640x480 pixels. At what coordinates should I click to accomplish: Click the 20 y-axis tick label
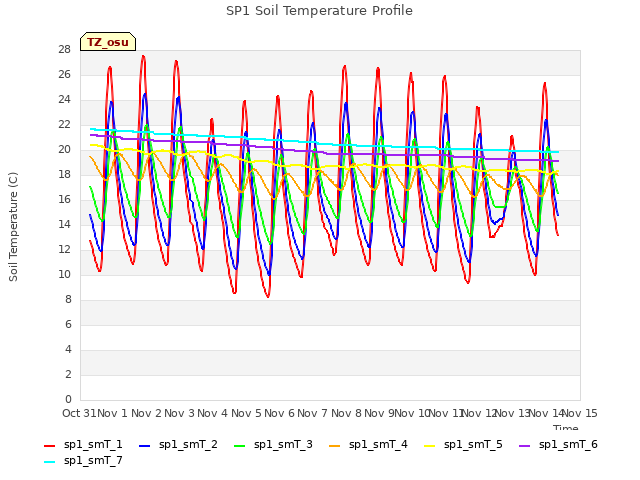tap(65, 149)
